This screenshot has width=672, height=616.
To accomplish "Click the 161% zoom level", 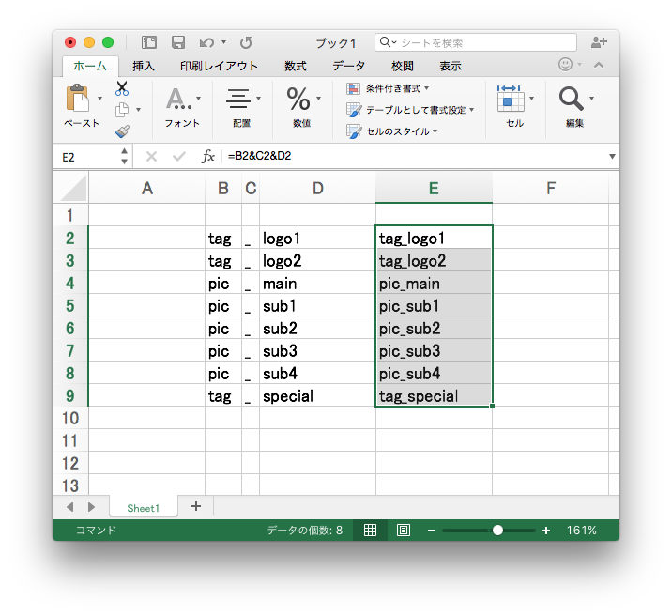I will [x=581, y=531].
